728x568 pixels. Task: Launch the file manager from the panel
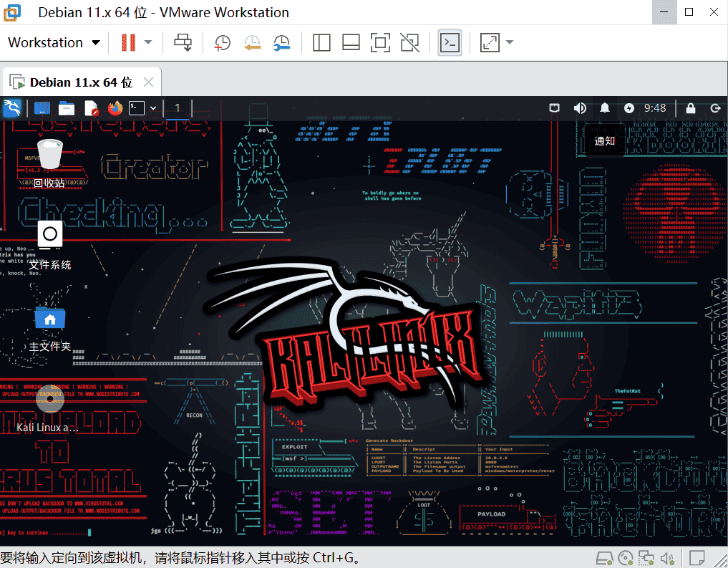click(x=67, y=108)
